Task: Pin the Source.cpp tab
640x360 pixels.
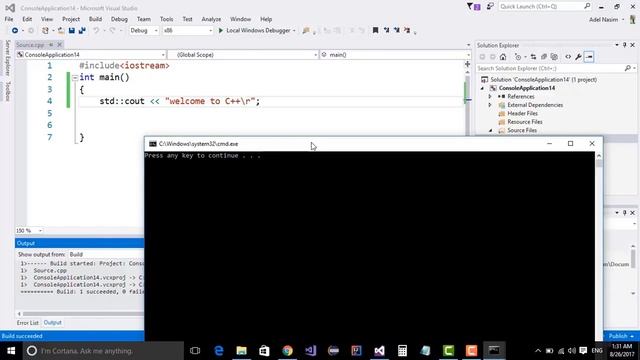Action: [51, 45]
